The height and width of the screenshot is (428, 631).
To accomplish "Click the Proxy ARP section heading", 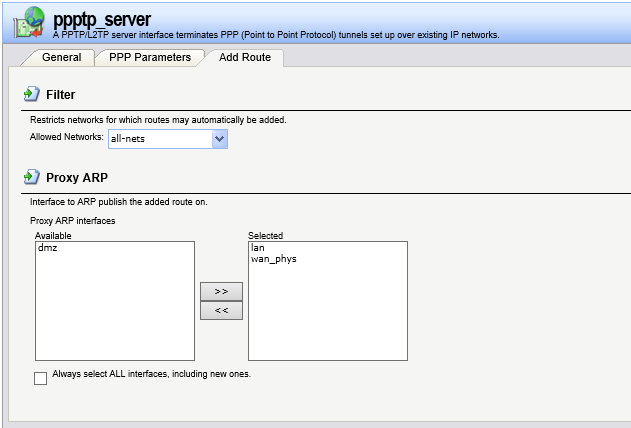I will point(75,178).
